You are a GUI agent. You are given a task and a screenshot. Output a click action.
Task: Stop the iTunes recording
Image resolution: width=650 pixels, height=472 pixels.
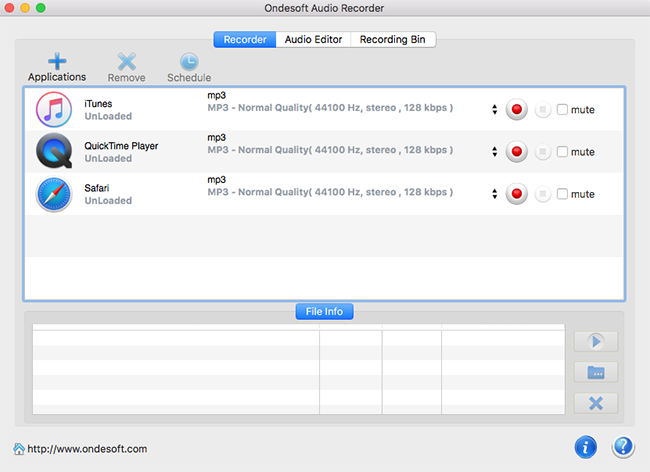(x=543, y=110)
